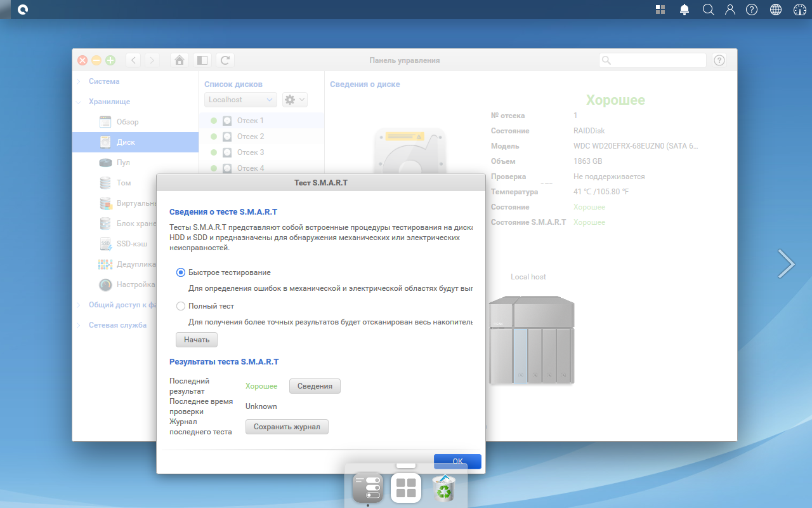Click the disk model text WDC WD20EFRX
Screen dimensions: 812x508
pyautogui.click(x=636, y=146)
